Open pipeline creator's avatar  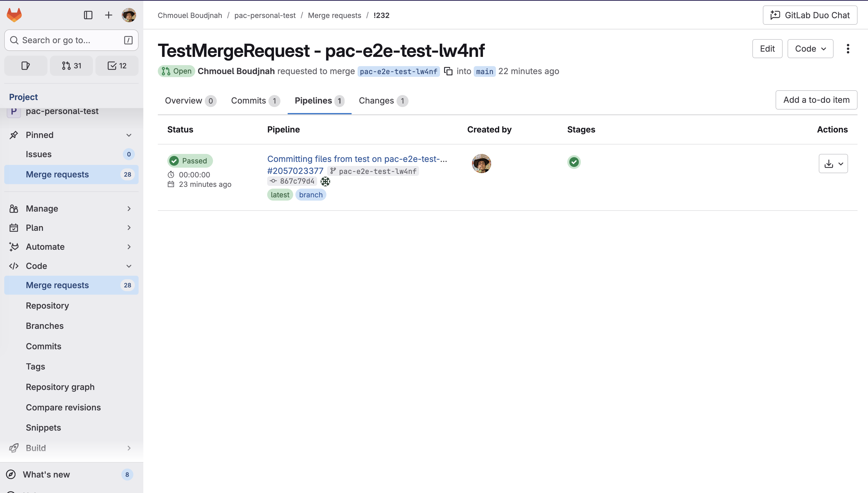481,164
